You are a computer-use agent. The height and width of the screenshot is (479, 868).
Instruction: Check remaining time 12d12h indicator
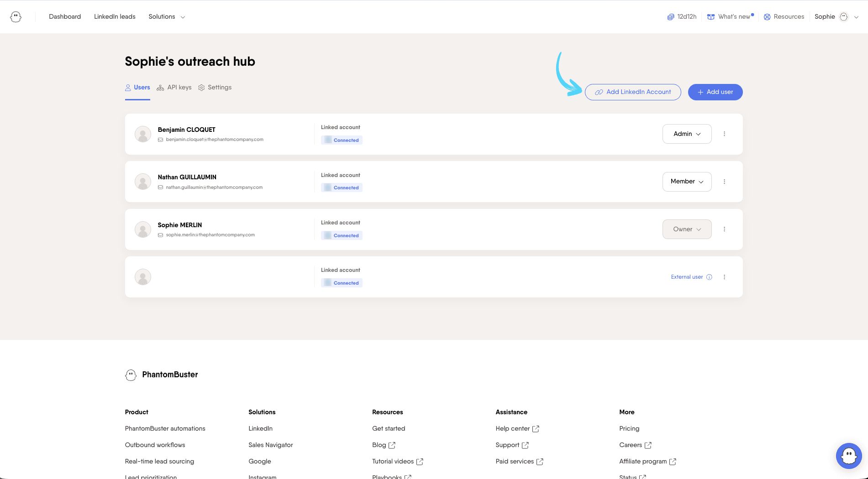click(682, 16)
